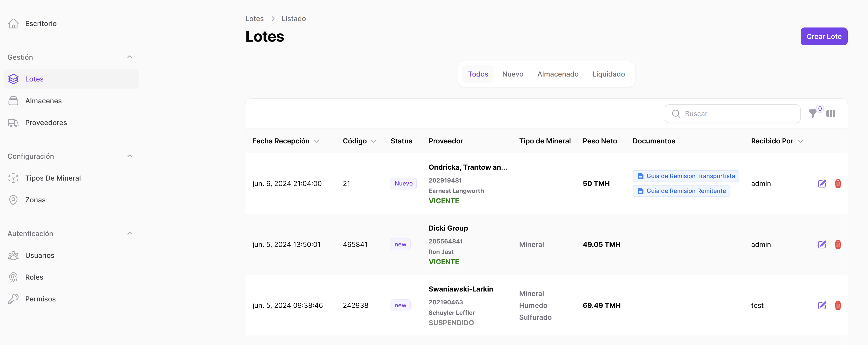Open Escritorio home icon

click(x=13, y=24)
